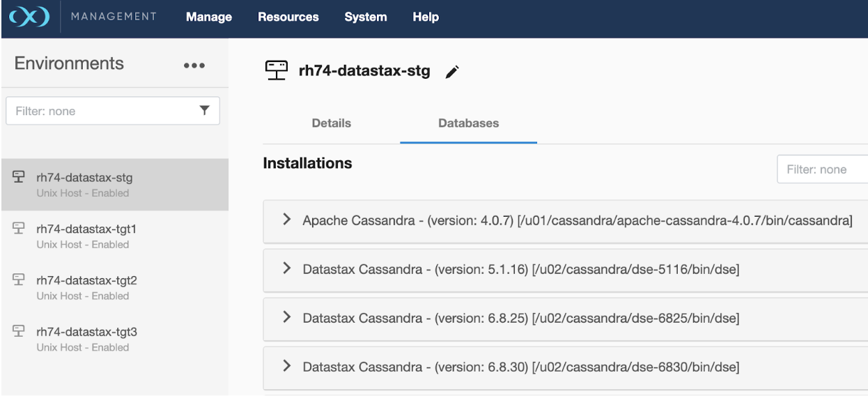Click the funnel filter icon in Environments

pos(204,110)
